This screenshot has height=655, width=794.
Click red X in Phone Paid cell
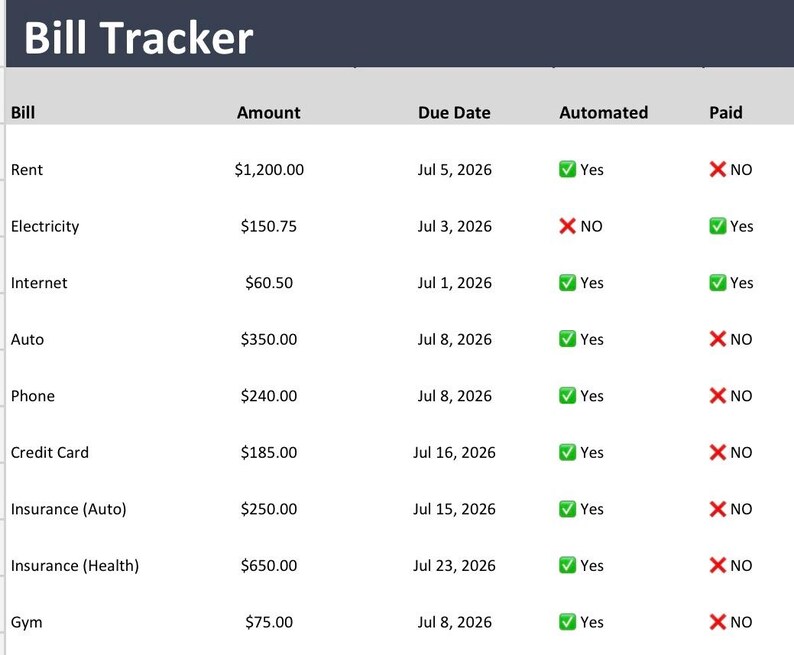click(718, 395)
